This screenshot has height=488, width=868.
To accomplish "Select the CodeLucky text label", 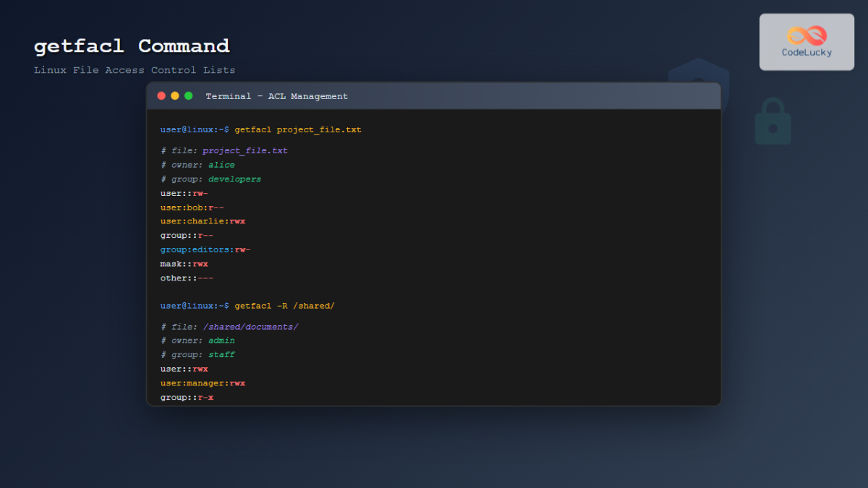I will pos(806,53).
